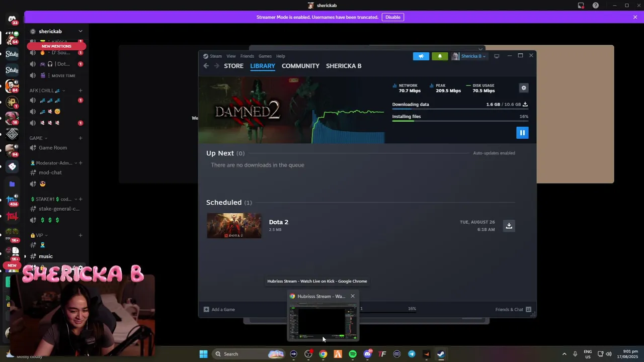
Task: Switch Steam to Big Picture mode icon
Action: click(x=497, y=56)
